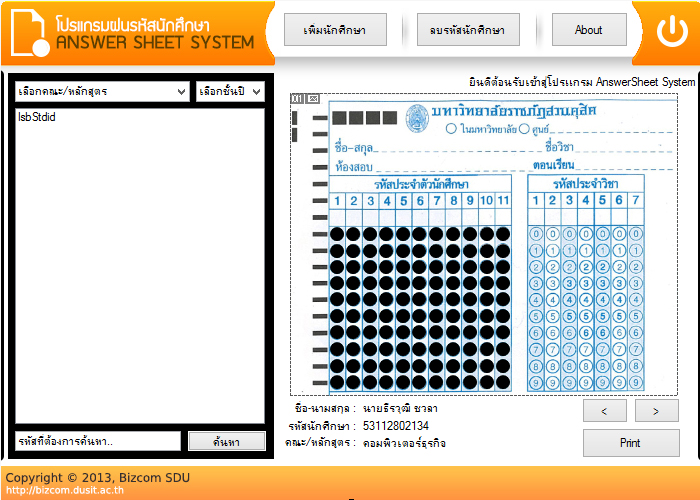Image resolution: width=700 pixels, height=500 pixels.
Task: Click the รหัสประจำวิชา header on sheet
Action: 585,183
